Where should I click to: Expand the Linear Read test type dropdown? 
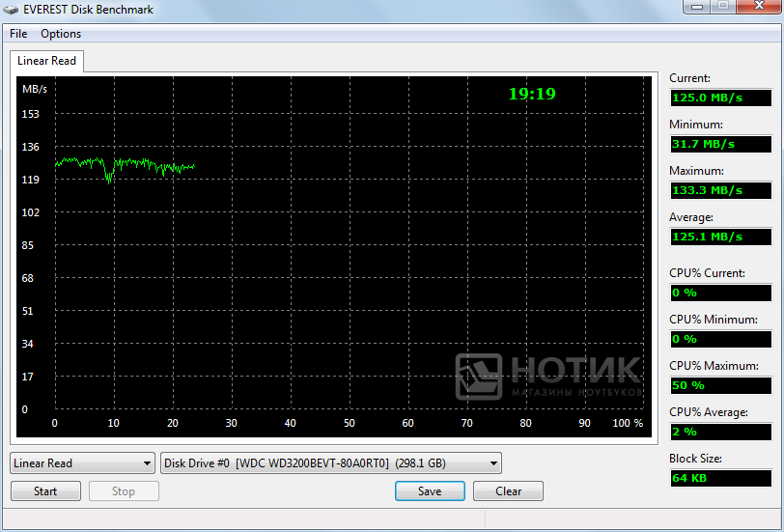82,463
